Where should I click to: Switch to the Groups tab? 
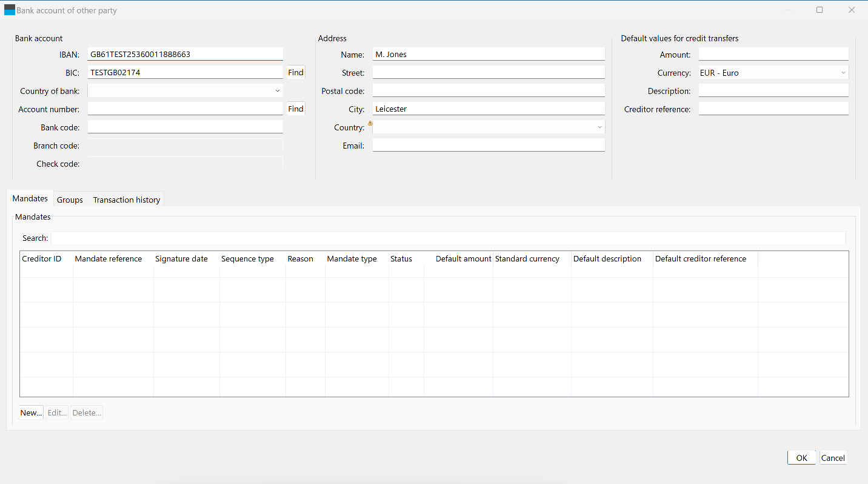pos(70,200)
